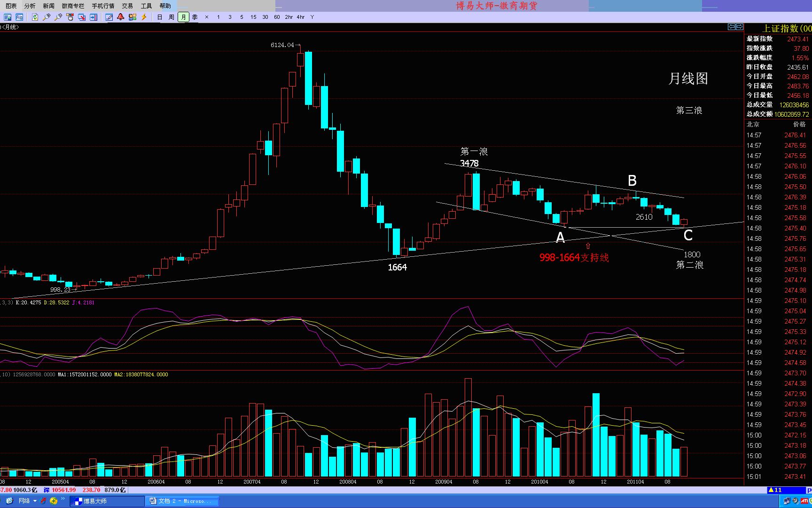
Task: Click the yellow-green round quick launch icon
Action: pos(54,501)
